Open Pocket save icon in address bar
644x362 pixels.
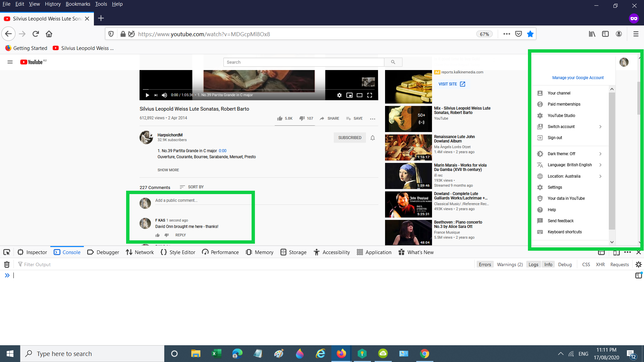[x=519, y=34]
